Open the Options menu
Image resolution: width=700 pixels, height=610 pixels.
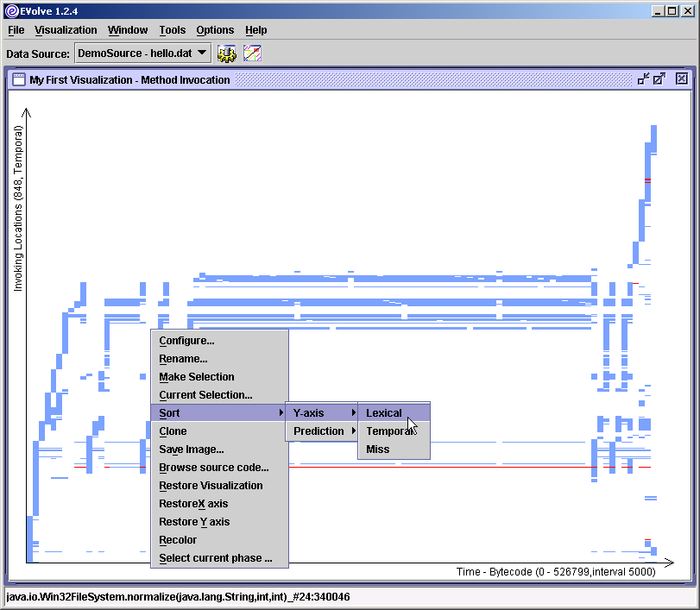click(215, 30)
